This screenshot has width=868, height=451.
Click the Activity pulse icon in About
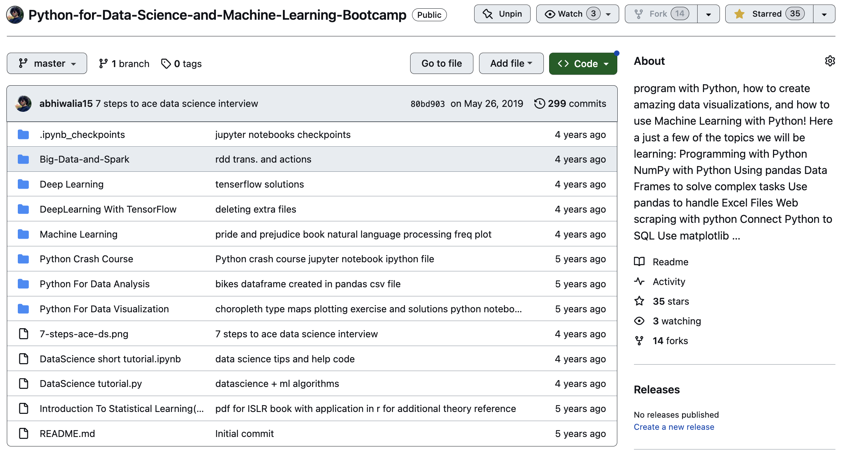(639, 281)
